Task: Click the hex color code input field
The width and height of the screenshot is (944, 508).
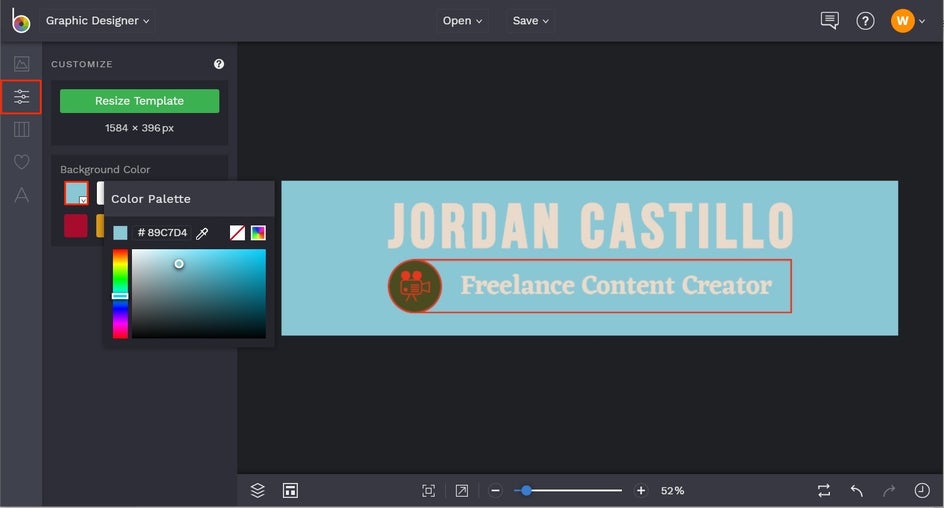Action: point(162,233)
